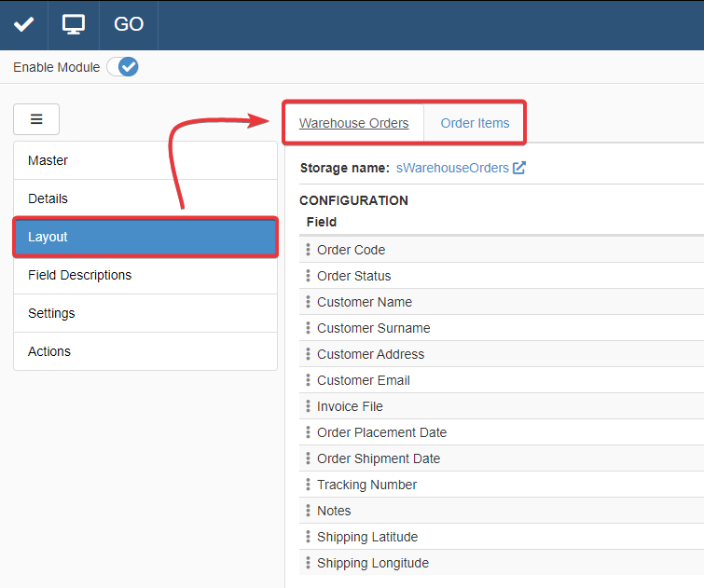
Task: Go to Settings in the sidebar
Action: [x=145, y=313]
